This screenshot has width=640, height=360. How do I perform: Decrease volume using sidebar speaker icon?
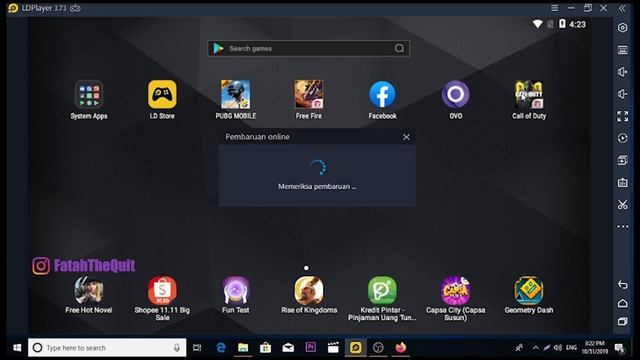622,94
